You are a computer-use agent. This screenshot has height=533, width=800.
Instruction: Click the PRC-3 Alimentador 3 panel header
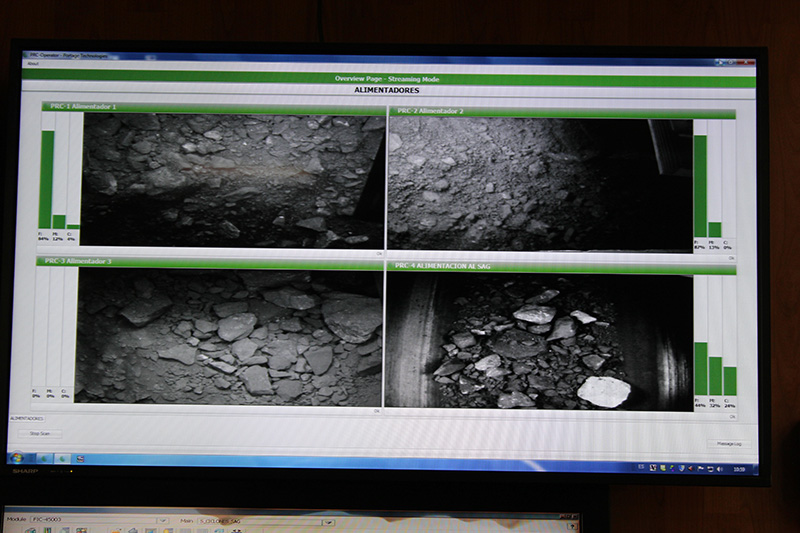point(210,262)
